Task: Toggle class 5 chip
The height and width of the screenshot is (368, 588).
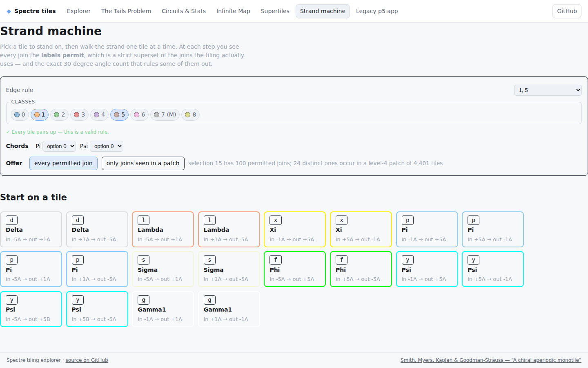Action: point(119,114)
